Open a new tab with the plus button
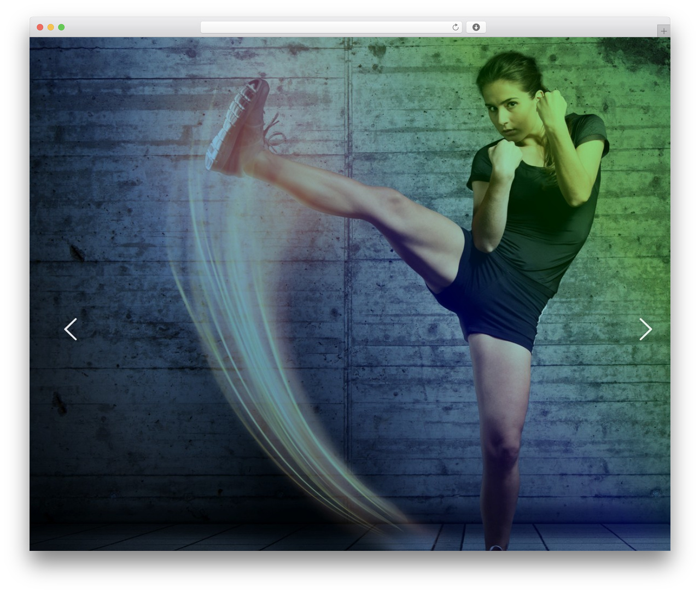Screen dimensions: 700x593 [x=663, y=31]
